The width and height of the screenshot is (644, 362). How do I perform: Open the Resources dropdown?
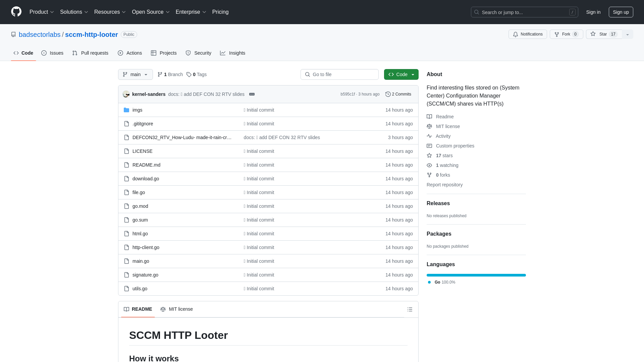tap(110, 12)
